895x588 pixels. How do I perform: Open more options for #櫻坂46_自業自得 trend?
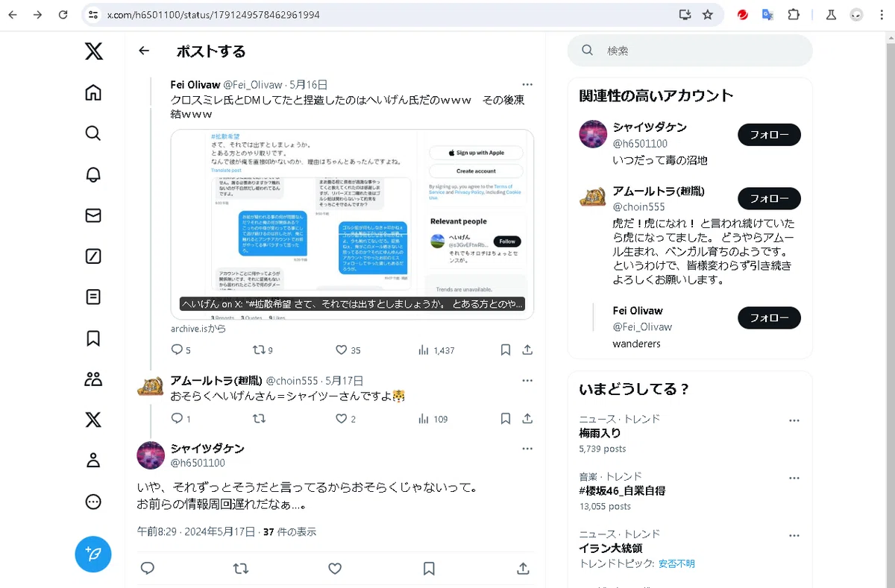pyautogui.click(x=794, y=478)
